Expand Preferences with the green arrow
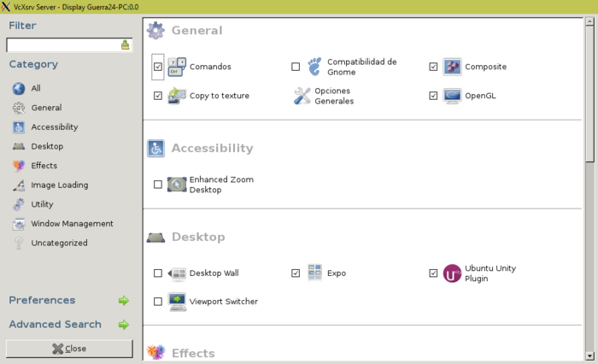This screenshot has width=598, height=364. pyautogui.click(x=123, y=301)
